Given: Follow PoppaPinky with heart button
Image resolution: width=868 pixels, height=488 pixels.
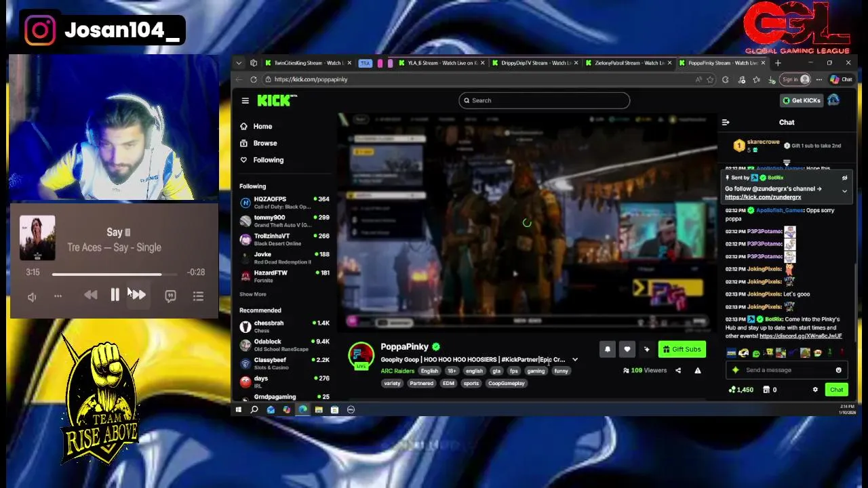Looking at the screenshot, I should [x=627, y=350].
